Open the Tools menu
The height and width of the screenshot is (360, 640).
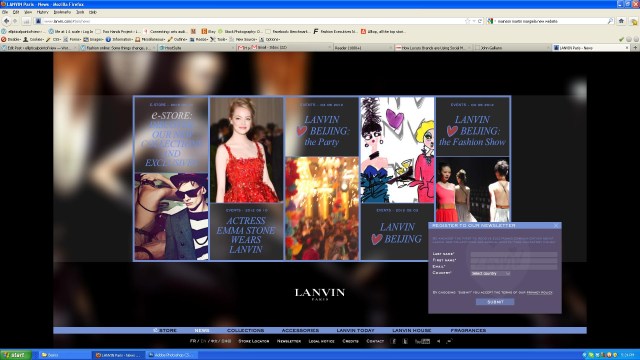[x=80, y=12]
